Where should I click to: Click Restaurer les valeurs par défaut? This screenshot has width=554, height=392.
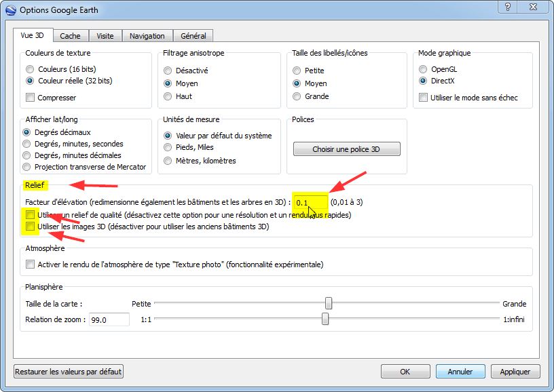coord(69,372)
